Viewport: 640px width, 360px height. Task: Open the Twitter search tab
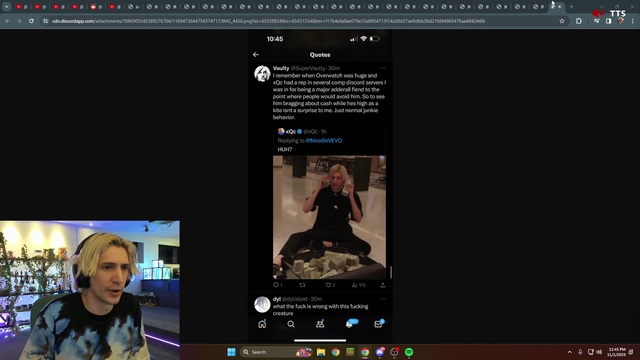pos(291,324)
